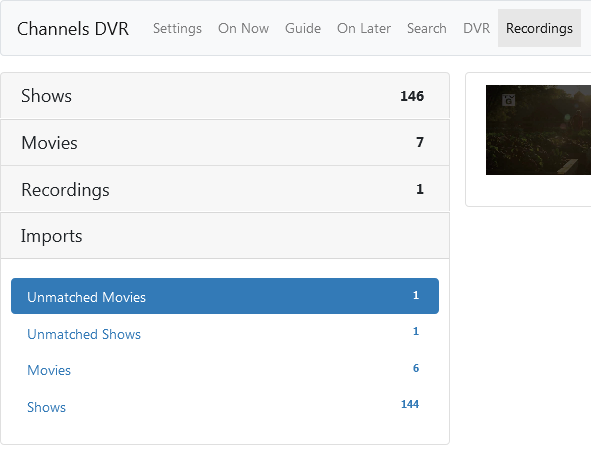Click the 146 count badge for Shows
This screenshot has height=453, width=591.
(x=412, y=96)
